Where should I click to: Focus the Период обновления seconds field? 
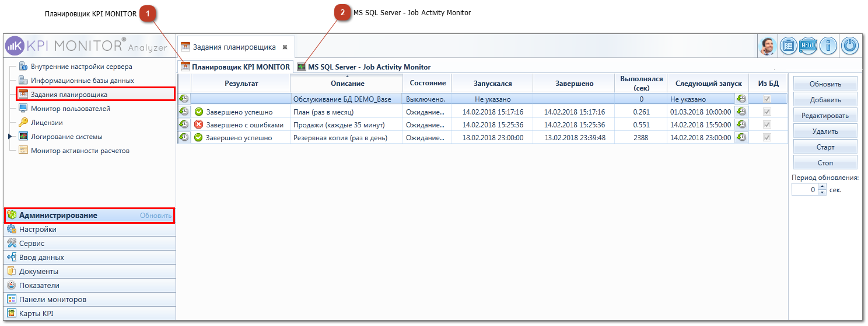(805, 190)
